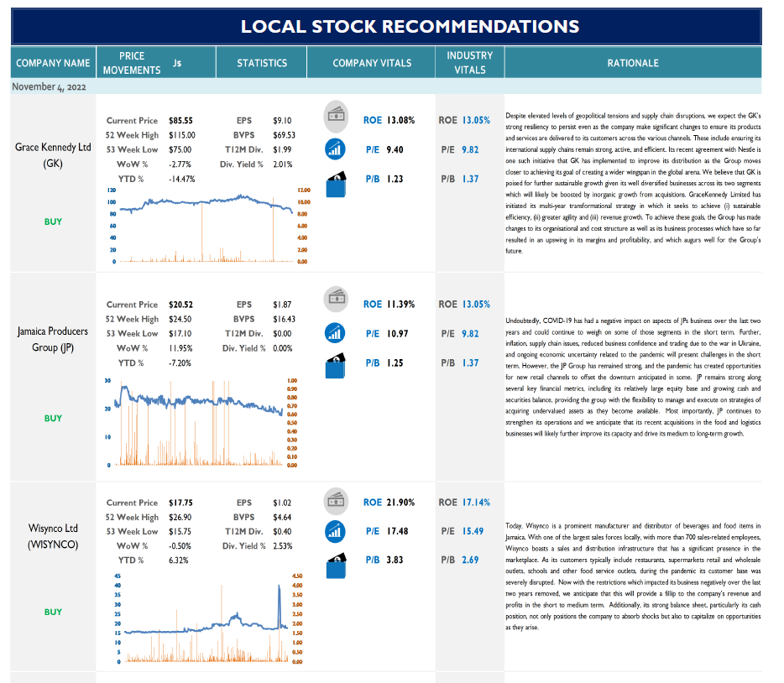Click company P/B value 3.83
Image resolution: width=784 pixels, height=683 pixels.
[x=395, y=560]
